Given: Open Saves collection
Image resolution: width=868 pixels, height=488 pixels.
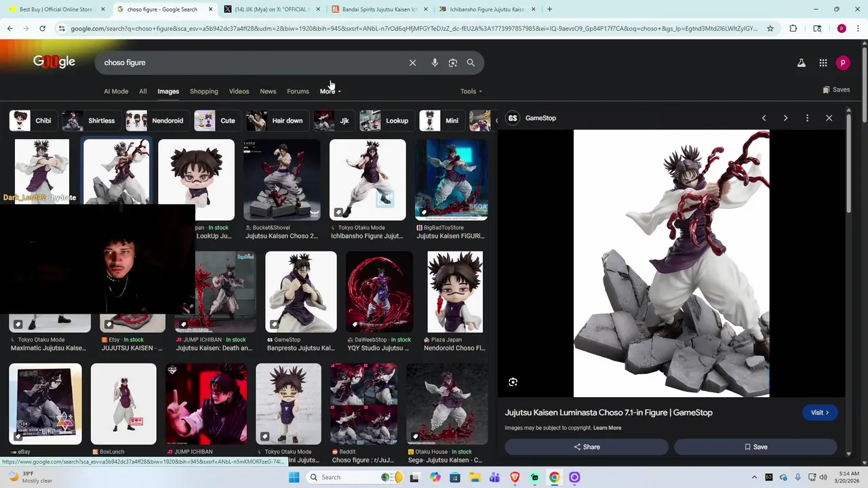Looking at the screenshot, I should coord(836,89).
